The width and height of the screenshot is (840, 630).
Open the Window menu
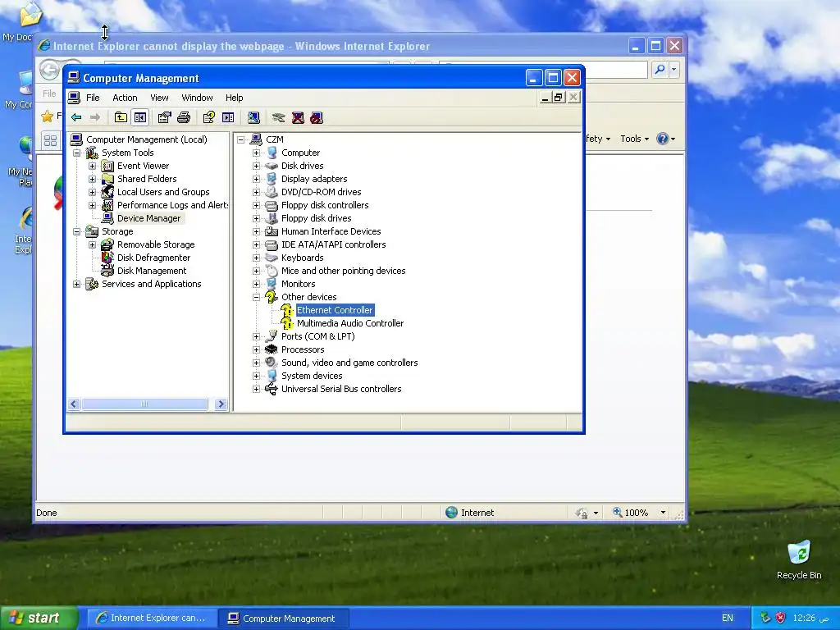(x=197, y=98)
